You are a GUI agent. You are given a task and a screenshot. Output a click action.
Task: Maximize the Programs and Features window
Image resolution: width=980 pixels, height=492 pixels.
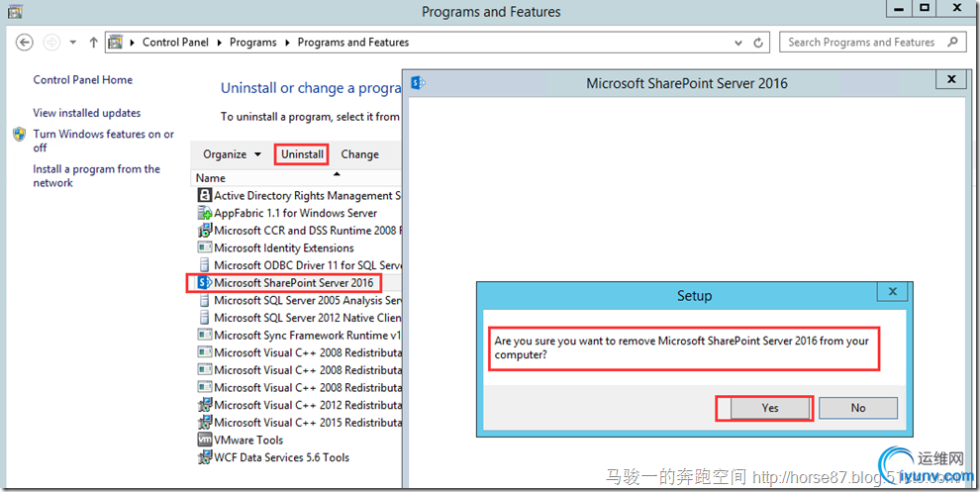pyautogui.click(x=925, y=8)
